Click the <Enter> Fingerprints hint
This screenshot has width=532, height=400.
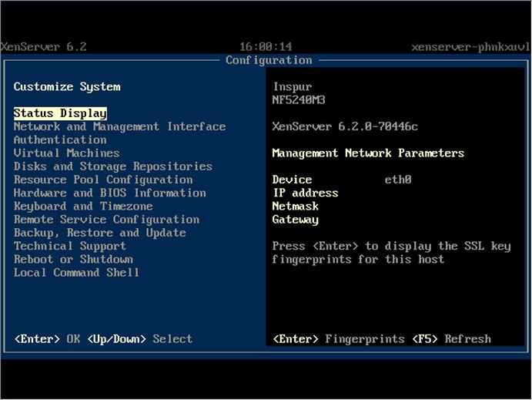coord(338,339)
